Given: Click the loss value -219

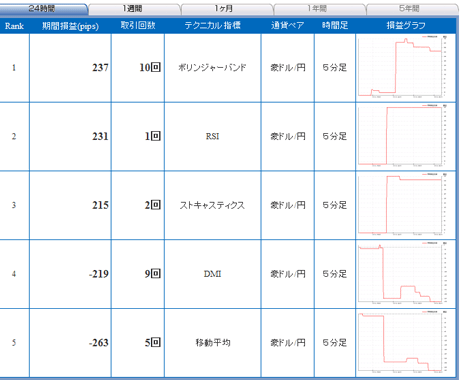Looking at the screenshot, I should tap(99, 274).
